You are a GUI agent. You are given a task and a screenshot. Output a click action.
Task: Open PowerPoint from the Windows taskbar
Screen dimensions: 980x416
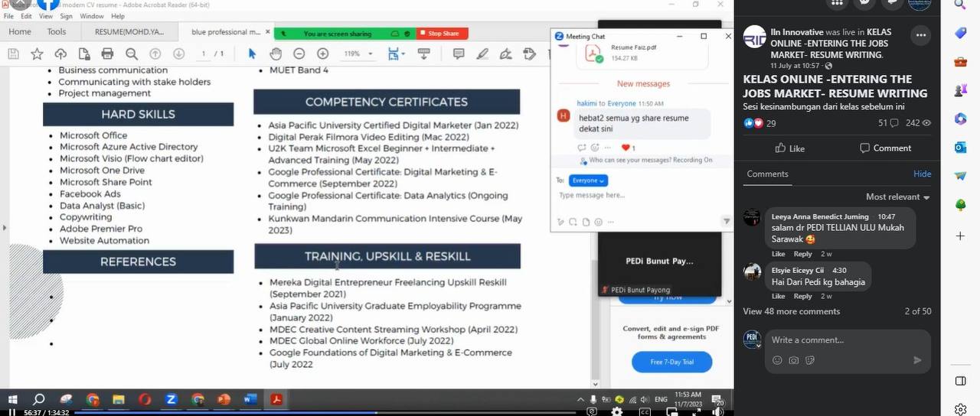(224, 399)
